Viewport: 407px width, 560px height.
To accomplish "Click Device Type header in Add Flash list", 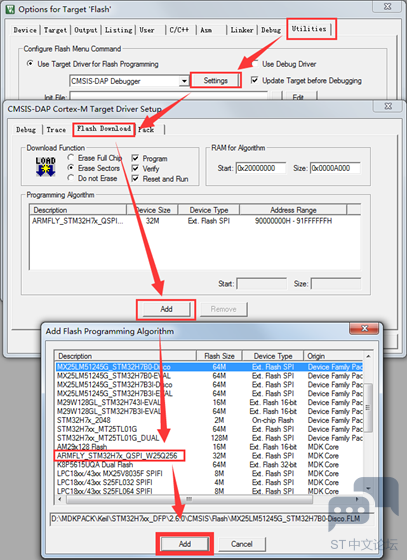I will click(x=273, y=356).
